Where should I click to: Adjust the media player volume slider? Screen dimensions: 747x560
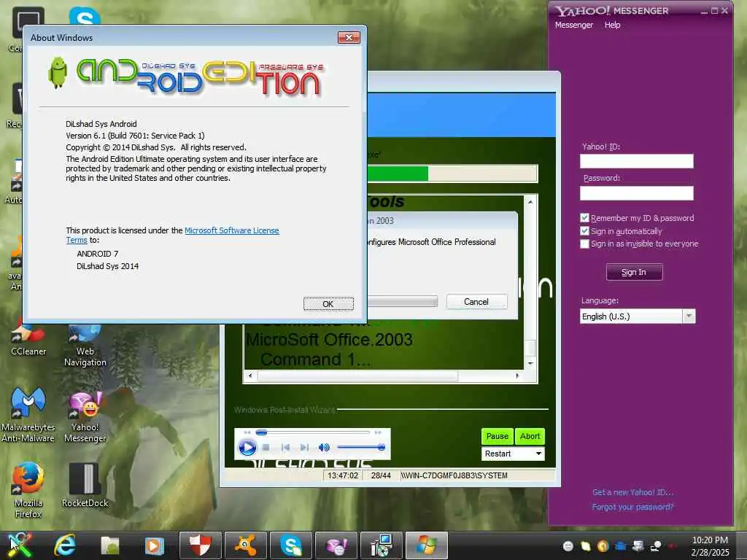[360, 447]
